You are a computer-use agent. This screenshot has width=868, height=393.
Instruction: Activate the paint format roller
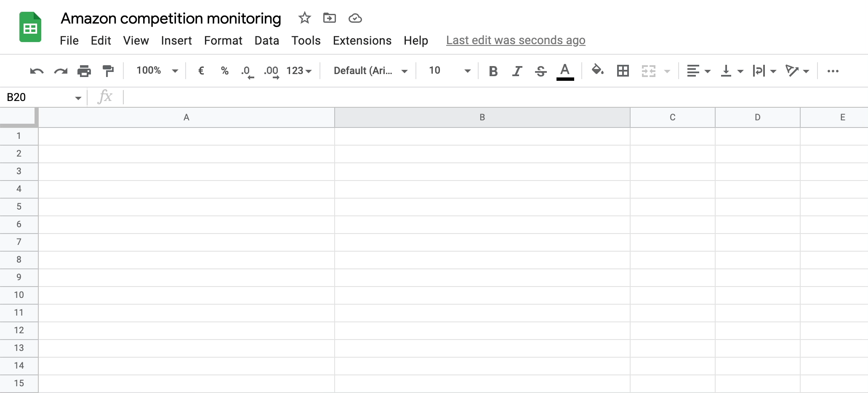tap(108, 71)
